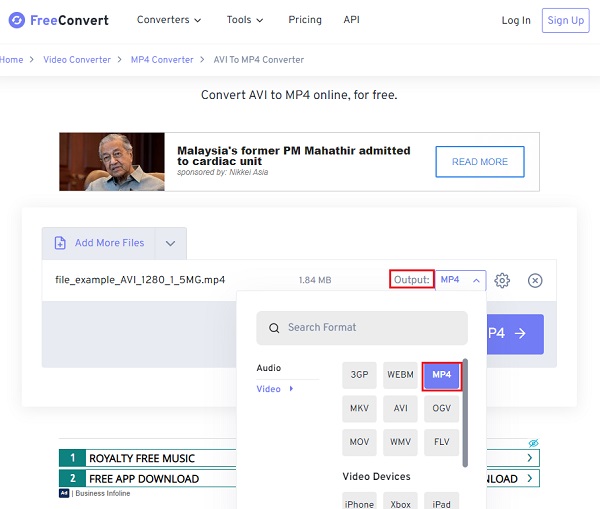Viewport: 600px width, 509px height.
Task: Click the Ad badge near Business Infoline
Action: 64,493
